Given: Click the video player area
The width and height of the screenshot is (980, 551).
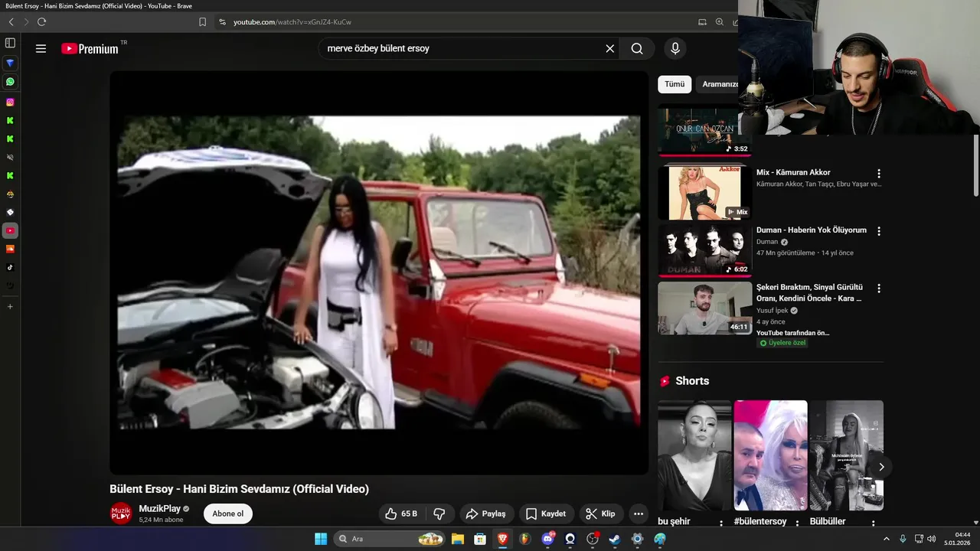Looking at the screenshot, I should coord(379,272).
